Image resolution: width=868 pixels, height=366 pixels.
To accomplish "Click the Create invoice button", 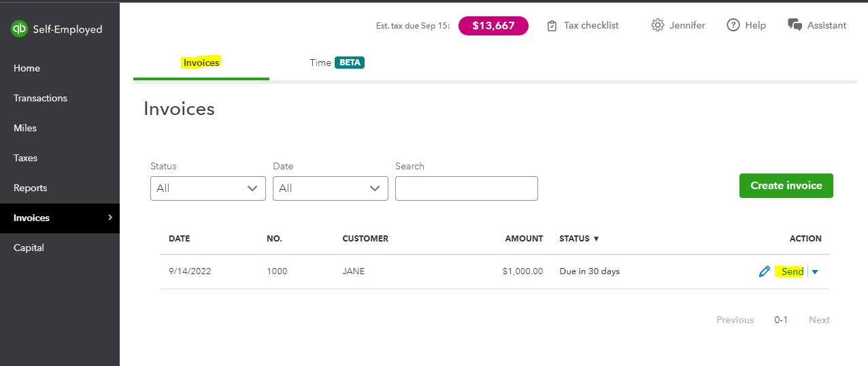I will [786, 186].
